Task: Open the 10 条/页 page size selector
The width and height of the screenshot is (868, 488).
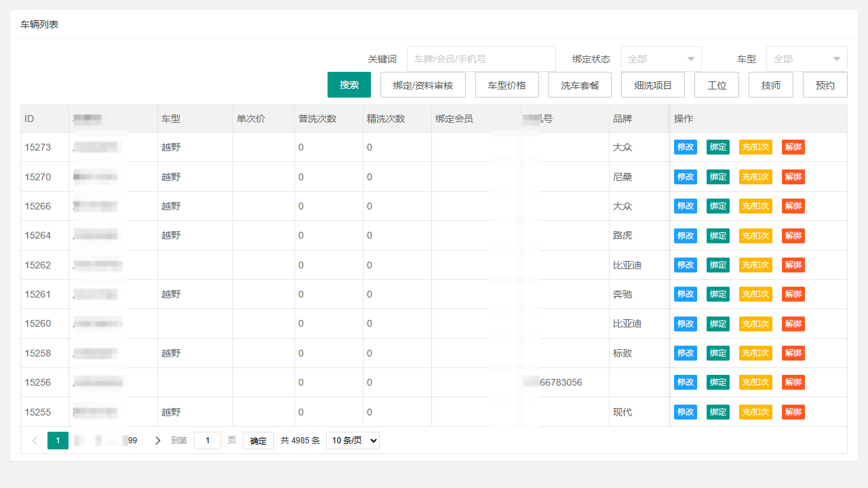Action: [353, 441]
